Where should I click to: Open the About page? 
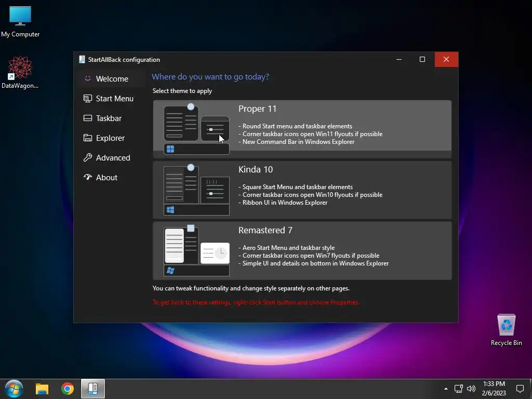(112, 177)
